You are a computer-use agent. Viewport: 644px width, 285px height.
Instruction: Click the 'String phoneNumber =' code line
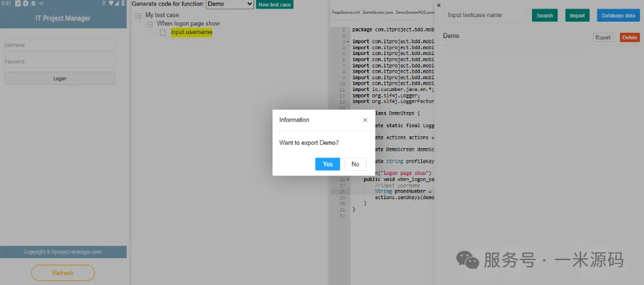click(404, 191)
